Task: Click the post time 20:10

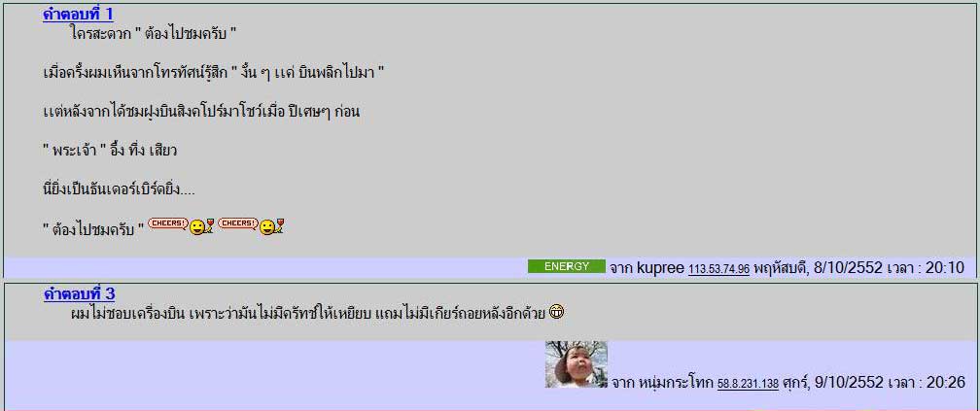Action: [x=945, y=268]
